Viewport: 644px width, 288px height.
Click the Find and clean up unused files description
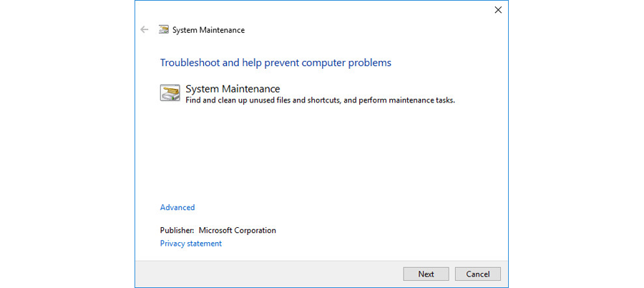click(x=321, y=100)
